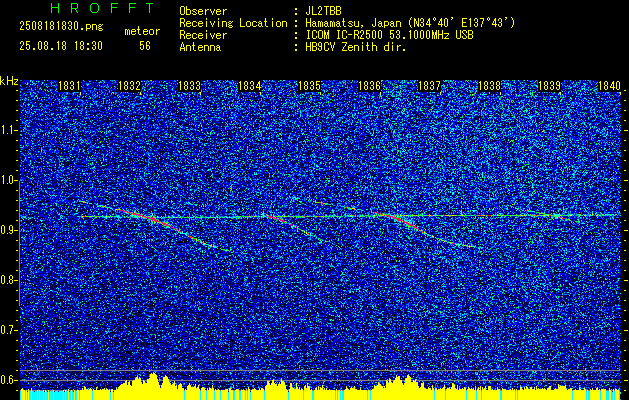Click the 0.6 frequency axis label
This screenshot has height=400, width=629.
pos(9,380)
